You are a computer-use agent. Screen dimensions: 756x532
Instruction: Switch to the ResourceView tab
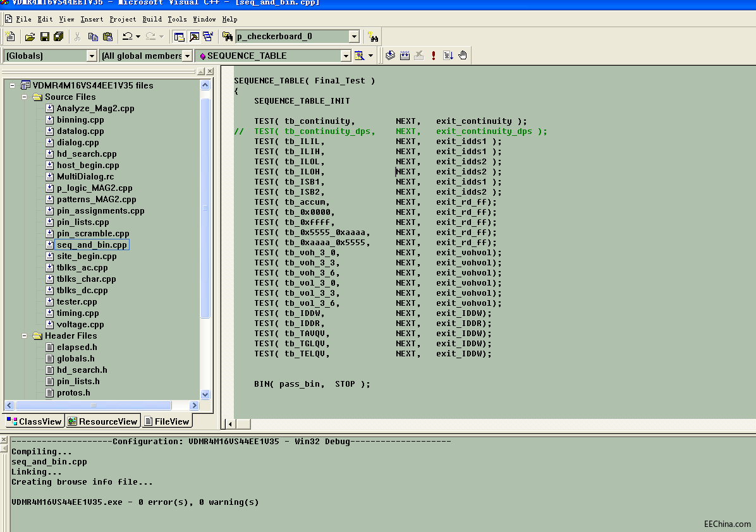[x=102, y=421]
